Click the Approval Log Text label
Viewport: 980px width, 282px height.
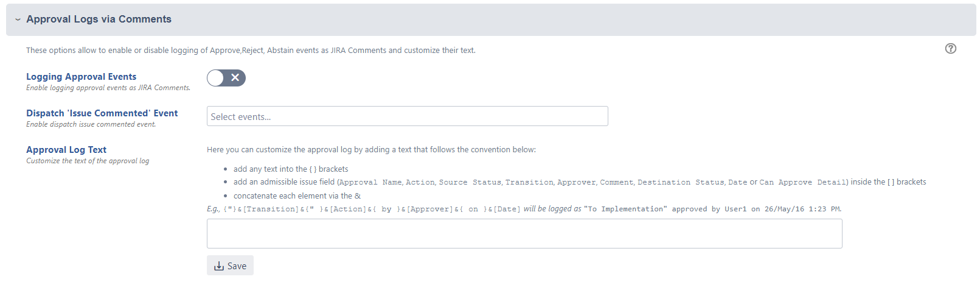pyautogui.click(x=66, y=150)
